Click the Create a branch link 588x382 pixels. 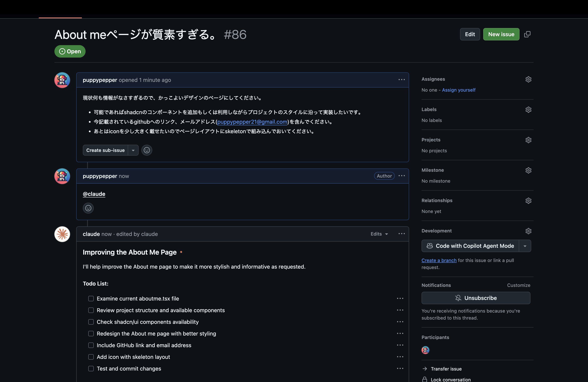pyautogui.click(x=439, y=260)
